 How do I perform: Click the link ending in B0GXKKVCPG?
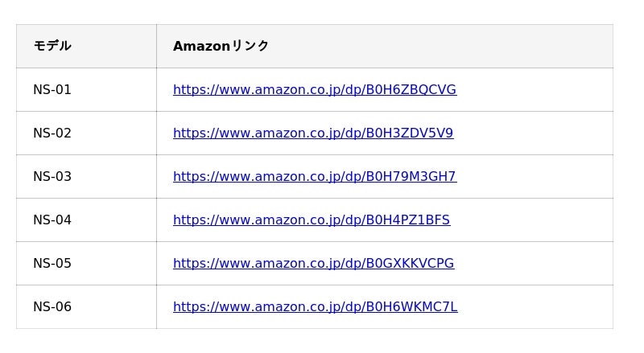313,263
